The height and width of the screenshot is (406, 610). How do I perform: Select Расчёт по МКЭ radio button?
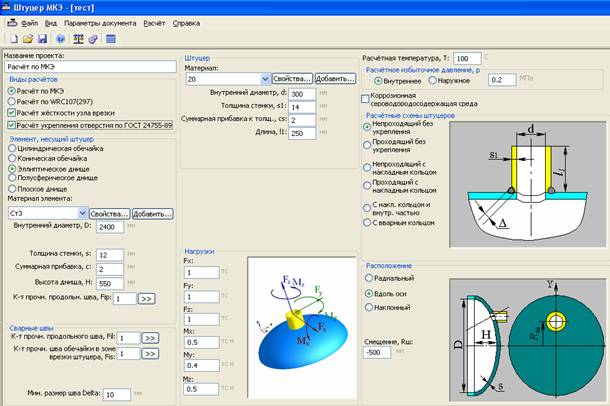point(12,91)
